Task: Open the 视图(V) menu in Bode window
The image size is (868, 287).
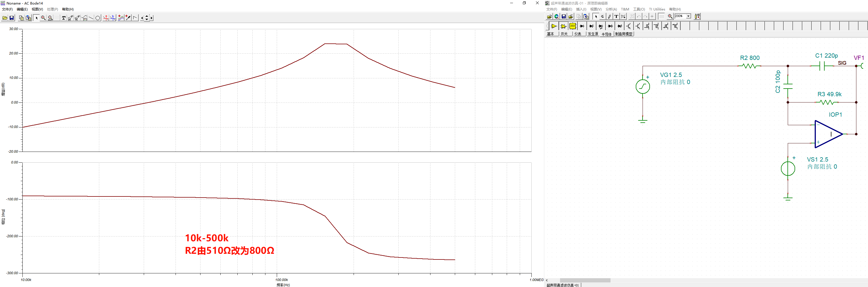Action: [x=37, y=9]
